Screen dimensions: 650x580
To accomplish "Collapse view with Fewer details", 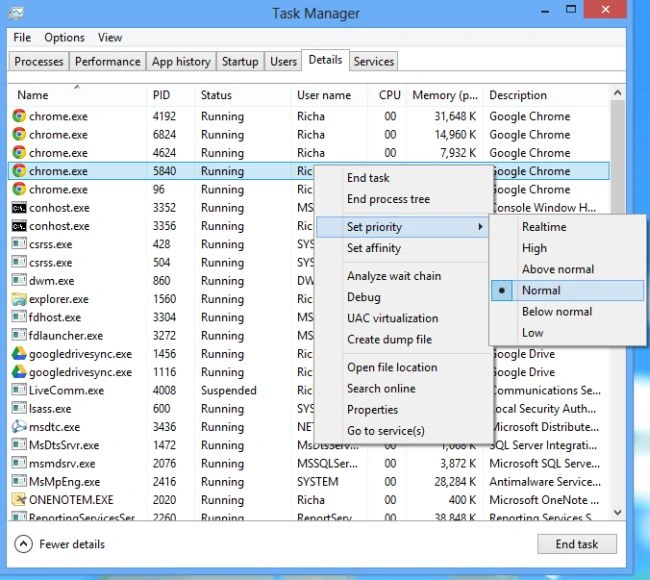I will click(60, 544).
